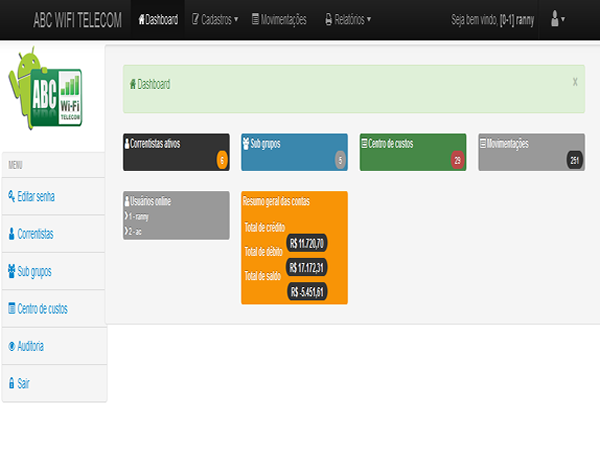
Task: Open the green Centro de custos card
Action: (410, 151)
